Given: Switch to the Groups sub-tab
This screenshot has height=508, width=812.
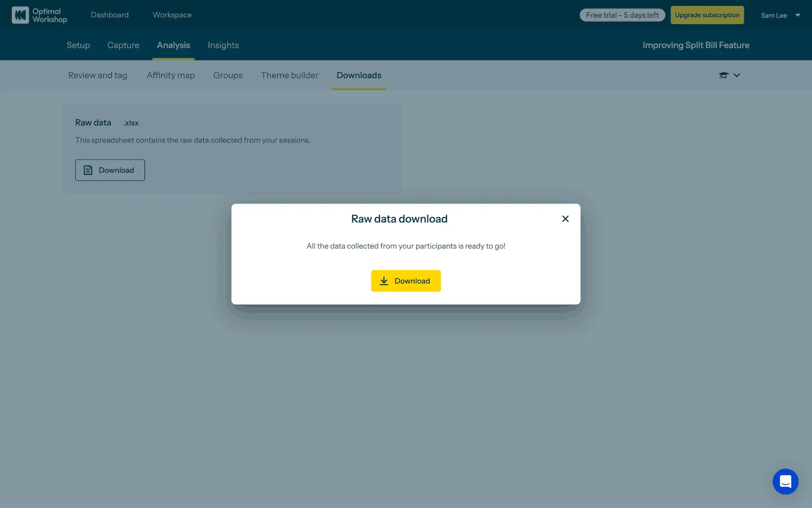Looking at the screenshot, I should (228, 75).
